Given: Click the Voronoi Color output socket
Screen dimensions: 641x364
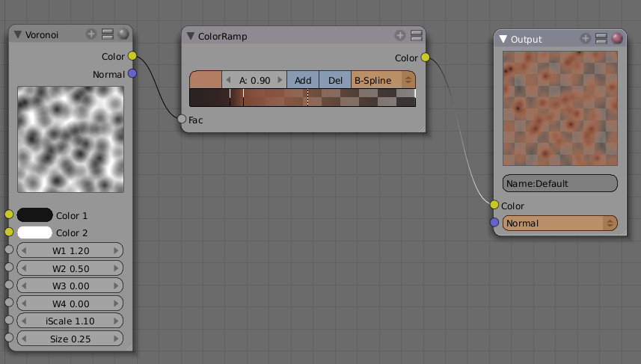Looking at the screenshot, I should coord(132,56).
